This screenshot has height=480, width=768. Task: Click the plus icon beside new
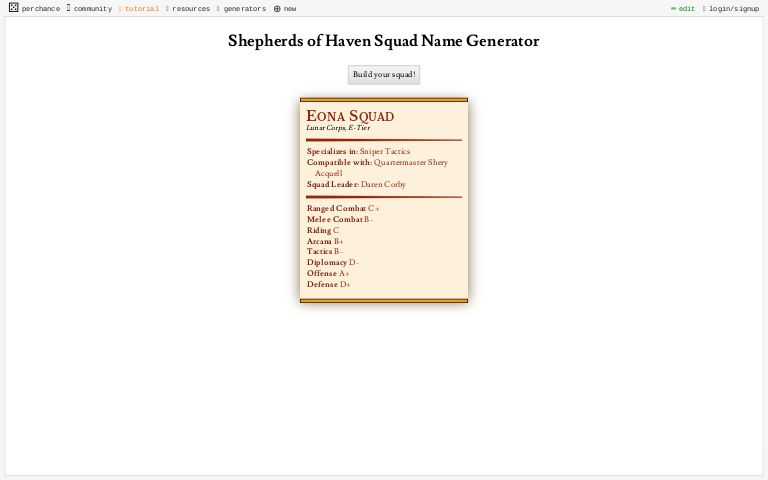(x=277, y=9)
